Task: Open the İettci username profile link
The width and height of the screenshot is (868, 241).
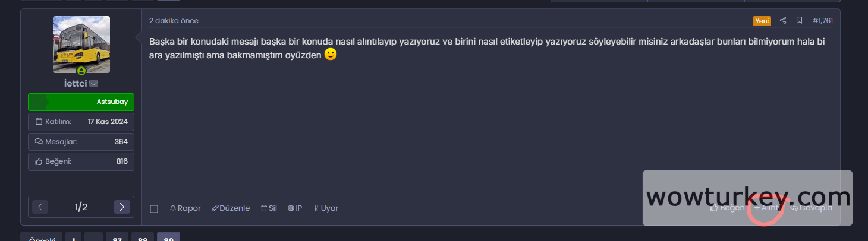Action: pos(76,84)
